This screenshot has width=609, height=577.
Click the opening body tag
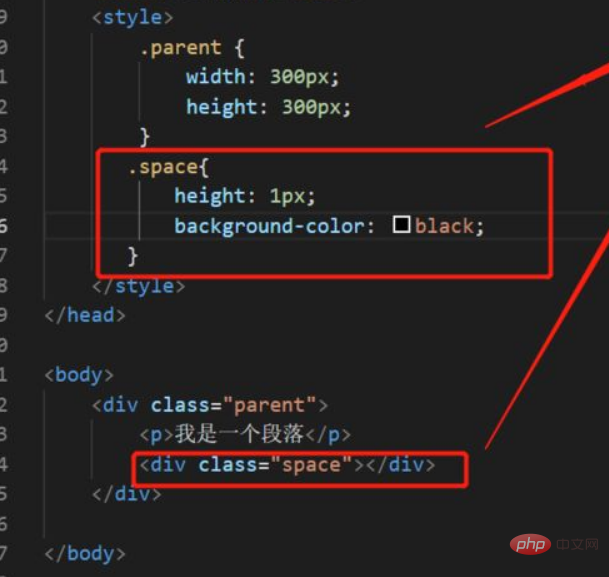click(x=79, y=375)
